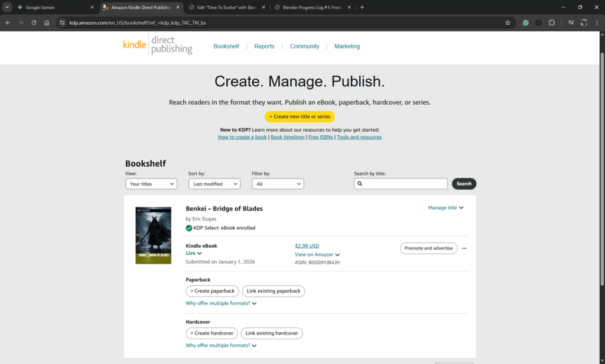Click the Grammarly extension icon
Image resolution: width=605 pixels, height=364 pixels.
tap(525, 22)
